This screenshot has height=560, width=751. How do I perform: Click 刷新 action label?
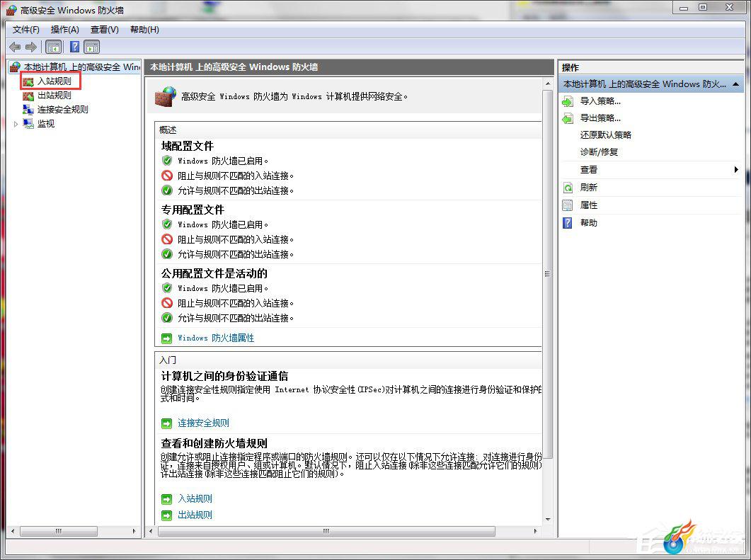[x=589, y=188]
